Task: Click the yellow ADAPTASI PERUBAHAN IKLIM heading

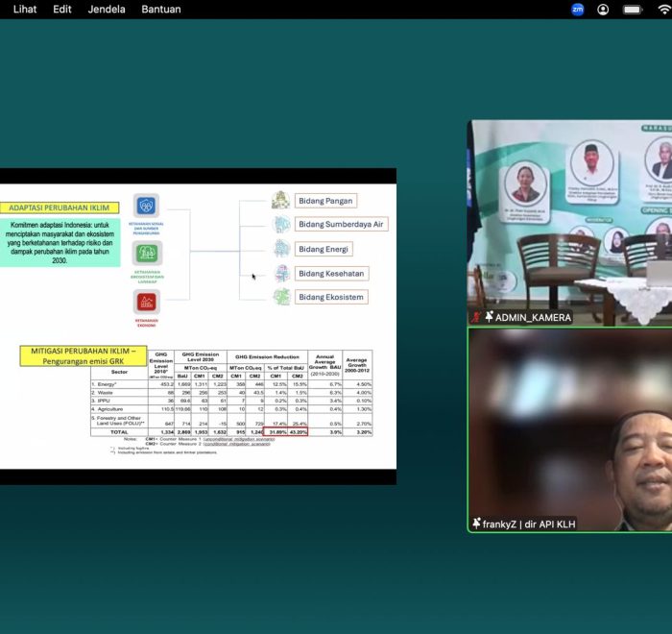Action: [x=59, y=207]
